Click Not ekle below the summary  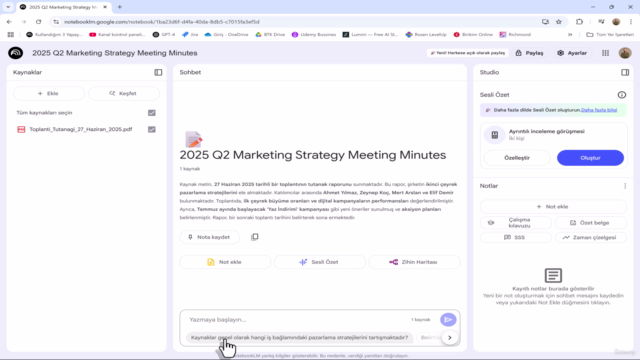[225, 262]
